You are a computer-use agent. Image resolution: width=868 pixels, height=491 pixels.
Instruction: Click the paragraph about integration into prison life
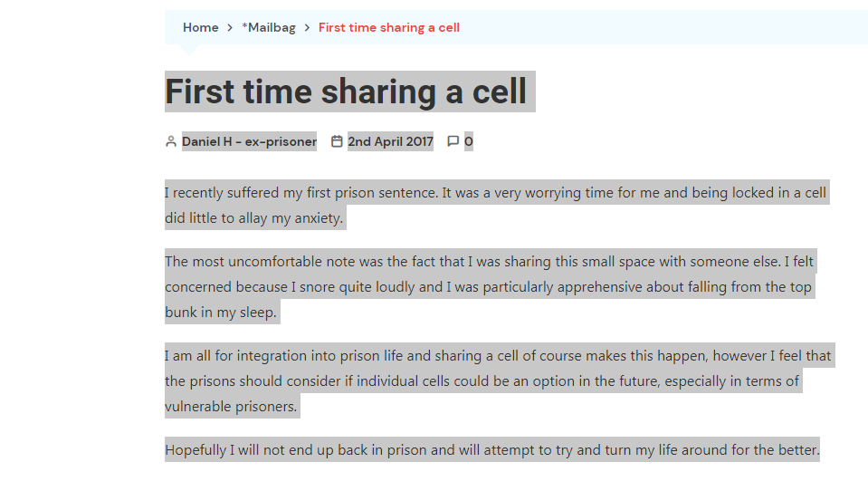point(498,380)
